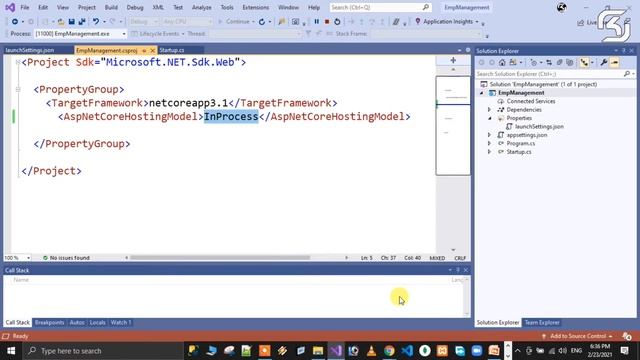This screenshot has width=640, height=360.
Task: Click the Windows Start button
Action: pyautogui.click(x=11, y=351)
